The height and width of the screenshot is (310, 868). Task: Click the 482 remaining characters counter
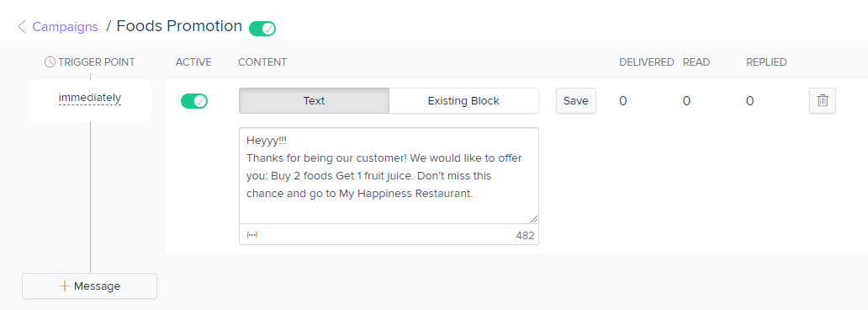(525, 235)
